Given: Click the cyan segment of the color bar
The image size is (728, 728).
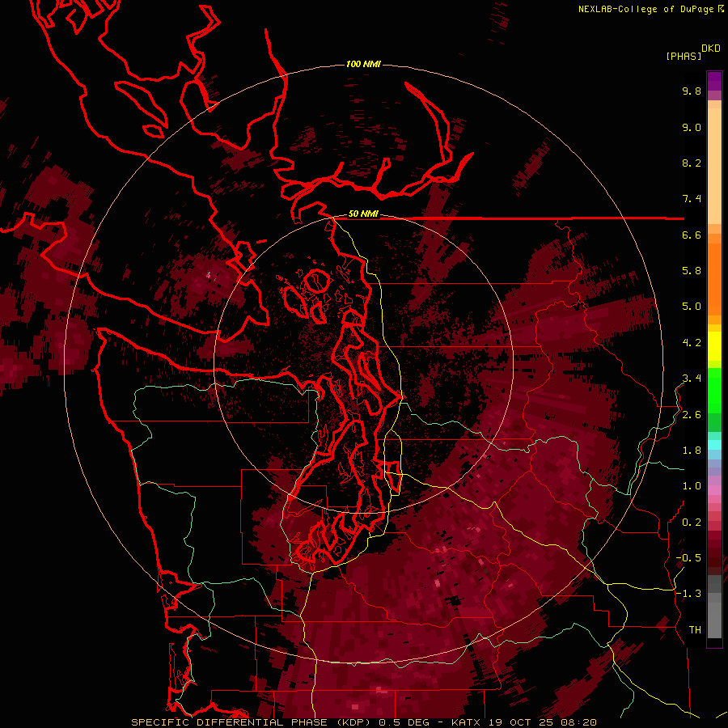Looking at the screenshot, I should [714, 445].
